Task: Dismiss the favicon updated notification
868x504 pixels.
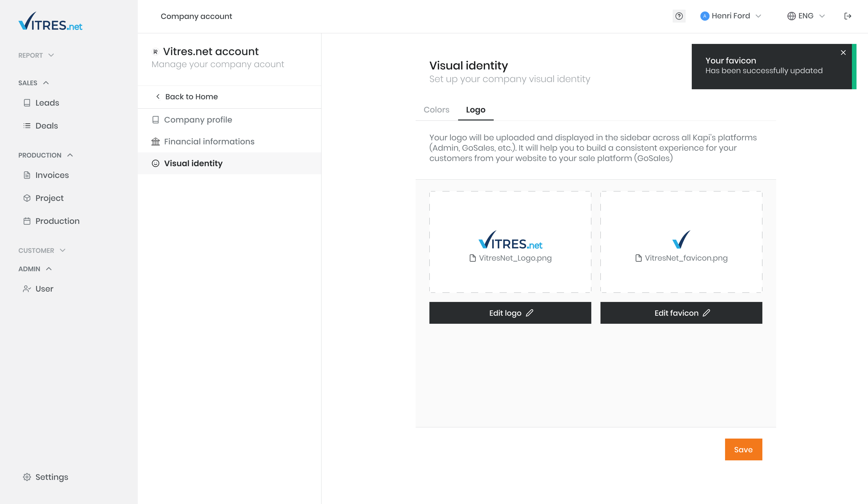Action: (x=843, y=52)
